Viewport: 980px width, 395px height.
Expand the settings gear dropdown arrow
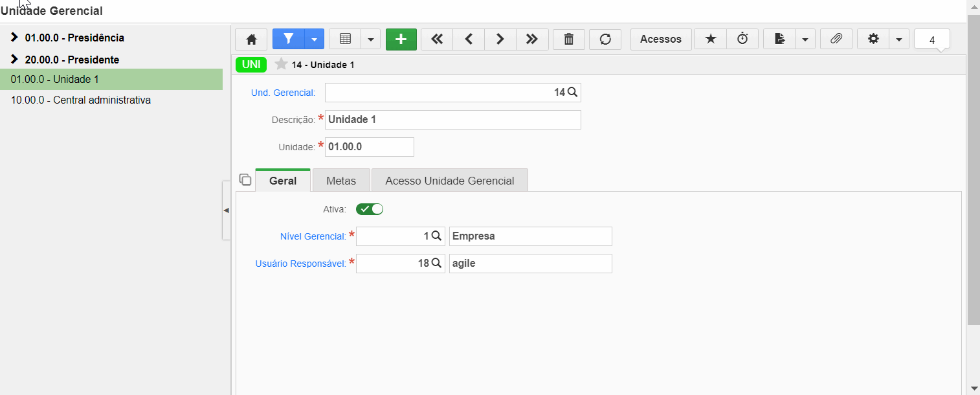tap(899, 39)
